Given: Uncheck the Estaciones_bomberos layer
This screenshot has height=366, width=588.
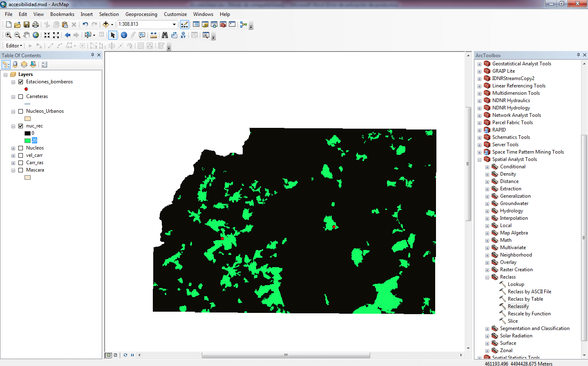Looking at the screenshot, I should tap(20, 82).
